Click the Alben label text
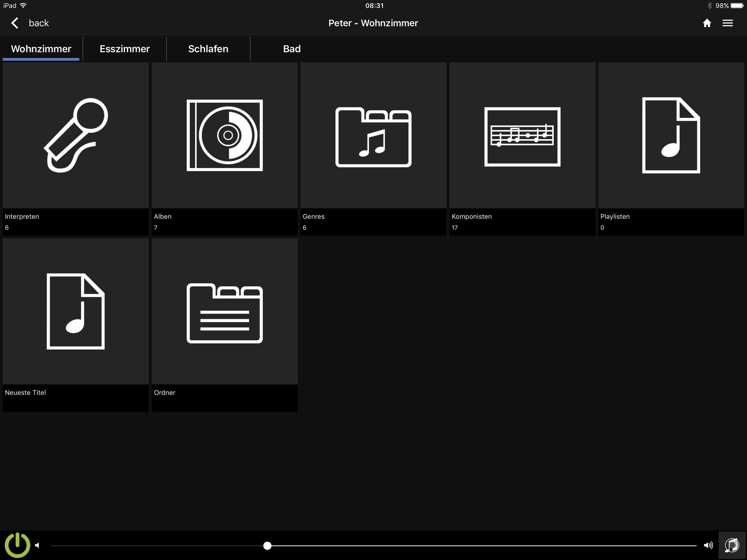 tap(163, 217)
